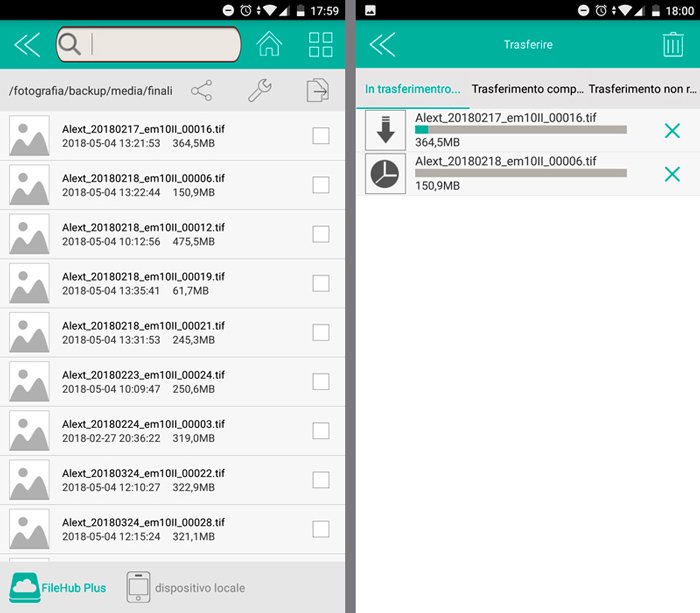Screen dimensions: 700x613
Task: Tap the clock pending icon for 00006.tif
Action: (385, 173)
